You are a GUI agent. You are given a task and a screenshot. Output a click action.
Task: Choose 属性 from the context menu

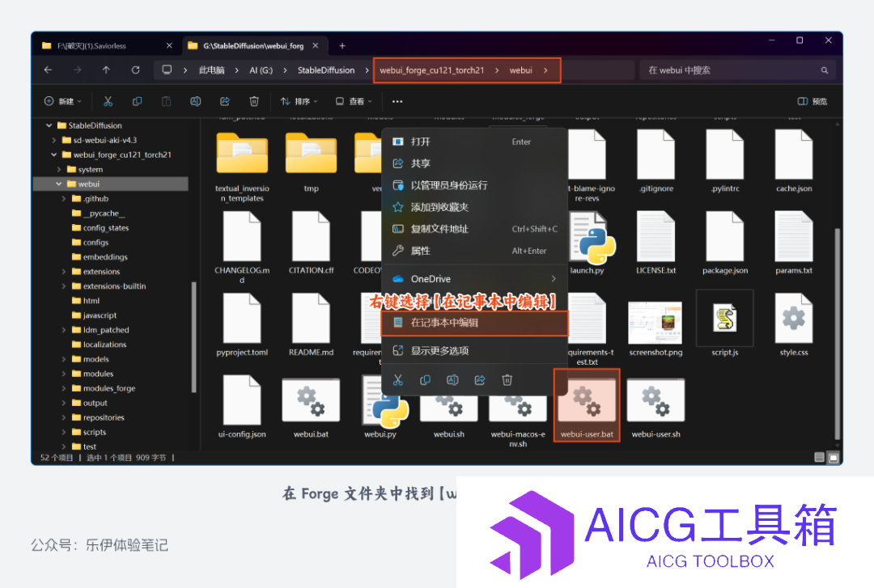[474, 251]
